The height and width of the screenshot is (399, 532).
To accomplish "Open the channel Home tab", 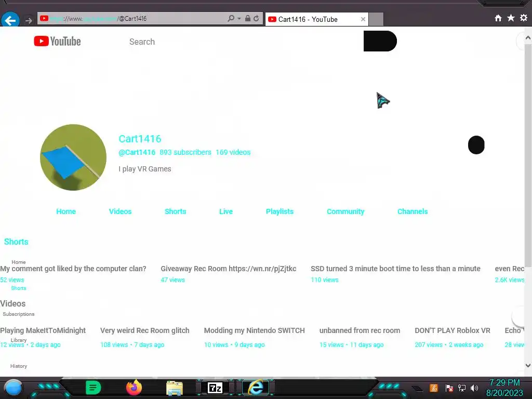I will [66, 211].
